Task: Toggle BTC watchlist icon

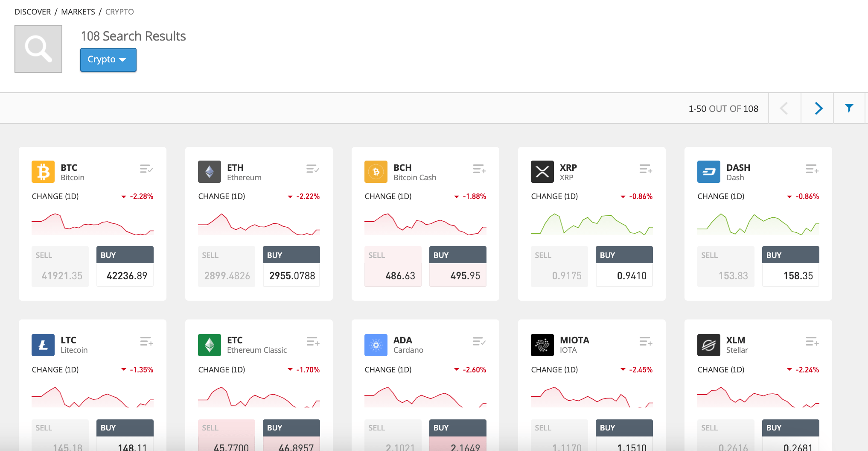Action: point(146,169)
